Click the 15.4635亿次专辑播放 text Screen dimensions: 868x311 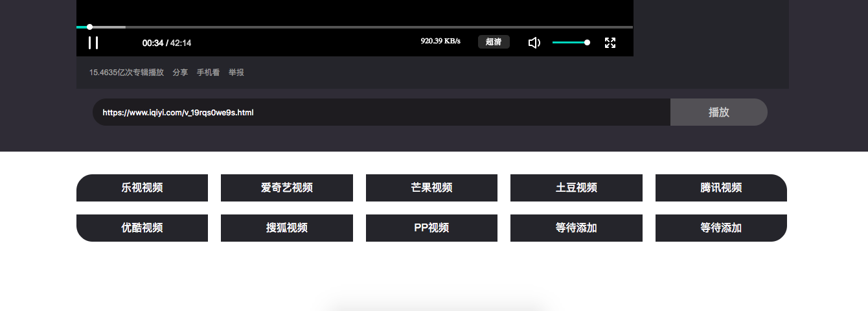pyautogui.click(x=126, y=73)
